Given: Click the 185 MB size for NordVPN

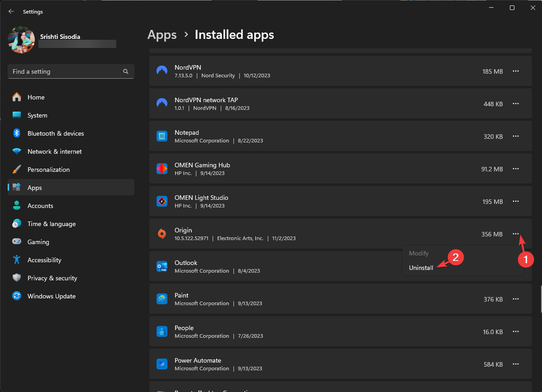Looking at the screenshot, I should click(493, 71).
